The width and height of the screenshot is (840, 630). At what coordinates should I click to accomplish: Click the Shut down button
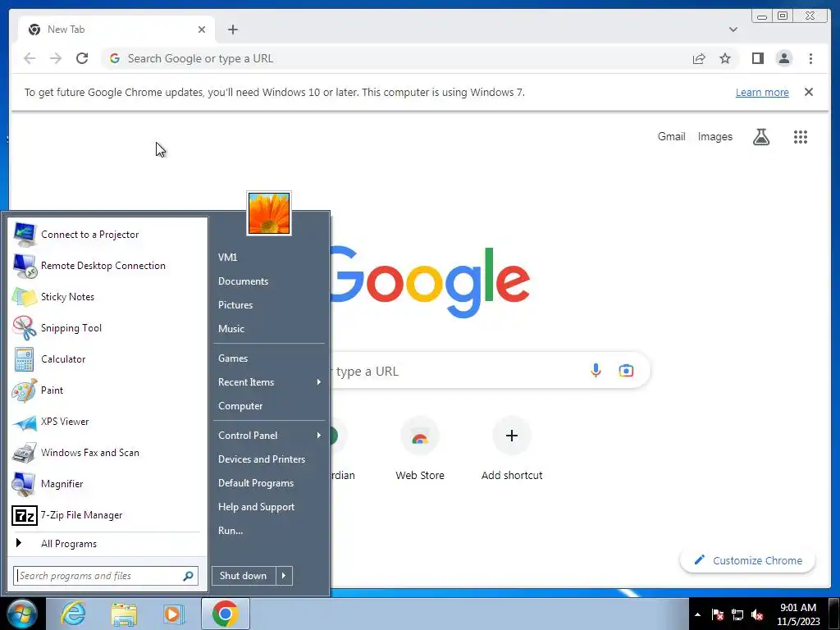pyautogui.click(x=244, y=576)
